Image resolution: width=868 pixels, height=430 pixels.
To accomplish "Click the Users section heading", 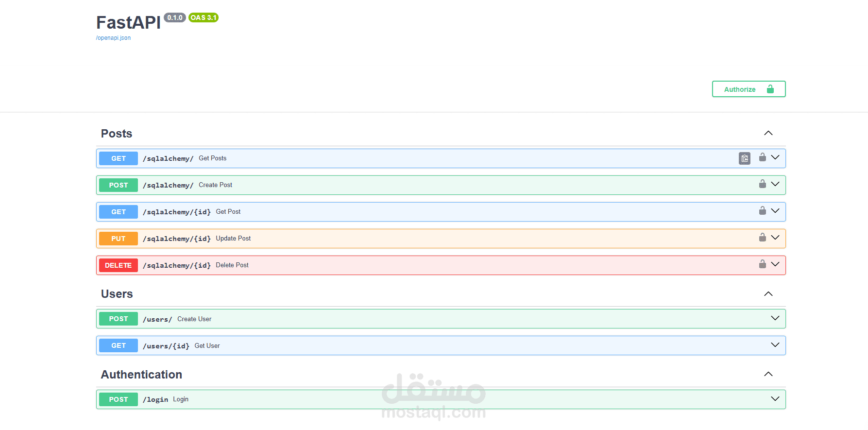I will click(x=117, y=294).
